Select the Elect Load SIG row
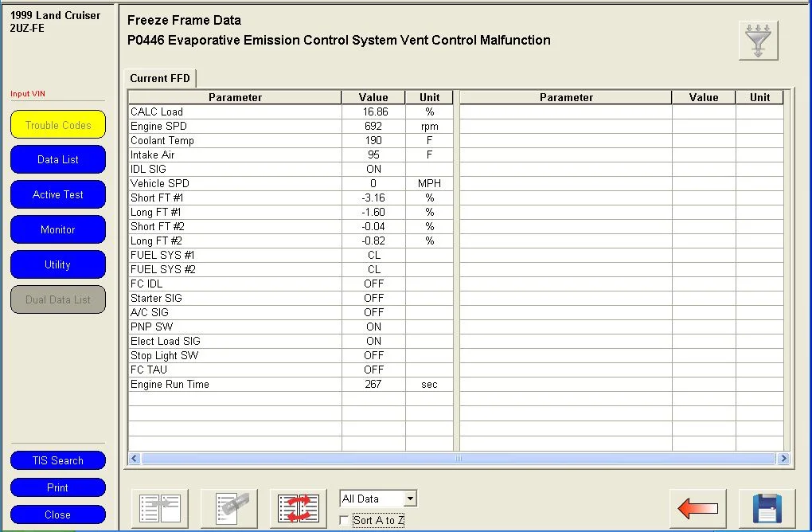This screenshot has height=532, width=812. (x=291, y=342)
